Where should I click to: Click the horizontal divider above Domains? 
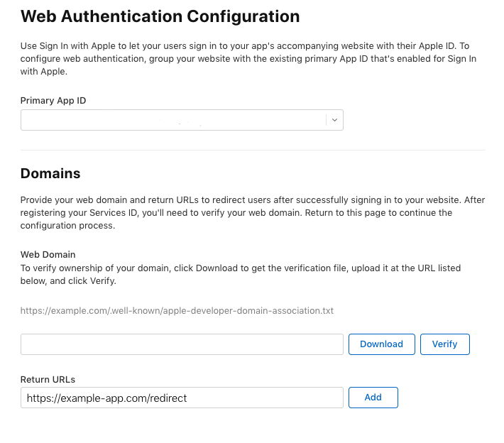coord(253,150)
